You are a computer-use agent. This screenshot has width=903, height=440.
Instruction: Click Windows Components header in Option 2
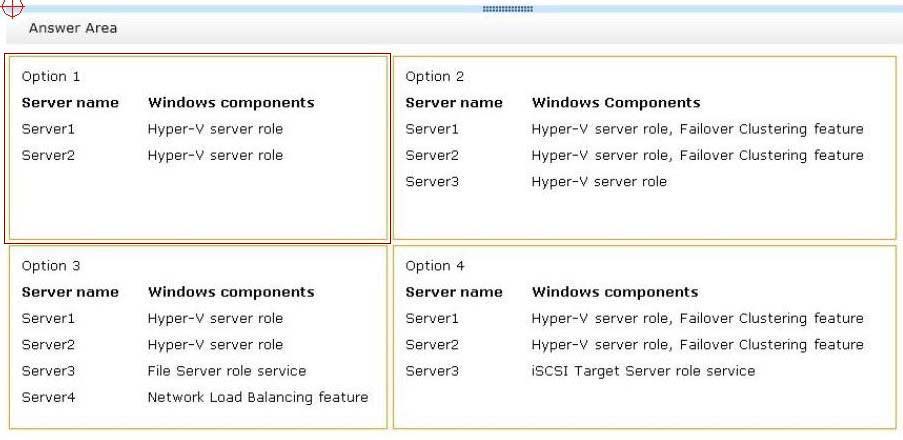[616, 103]
